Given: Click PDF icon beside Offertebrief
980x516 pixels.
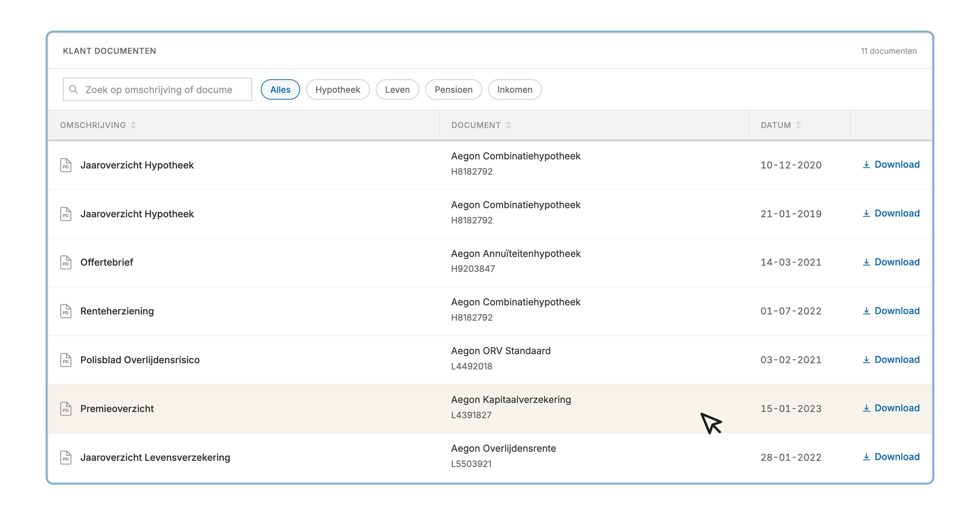Looking at the screenshot, I should pos(66,263).
